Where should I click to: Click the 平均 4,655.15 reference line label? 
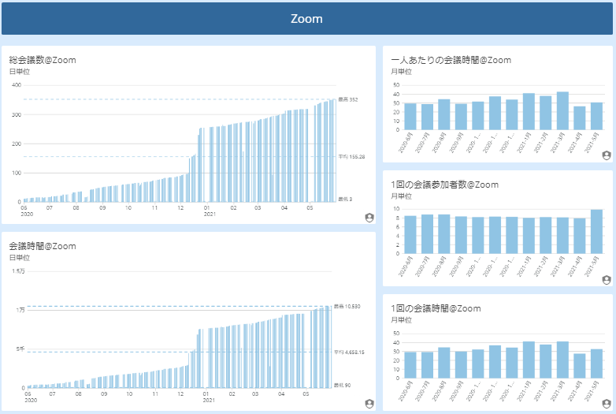point(350,351)
